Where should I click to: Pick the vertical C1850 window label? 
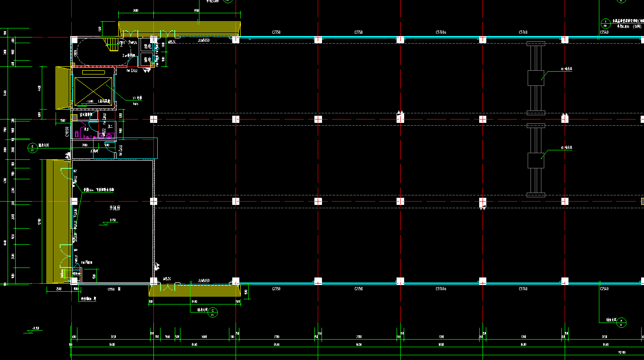point(67,132)
